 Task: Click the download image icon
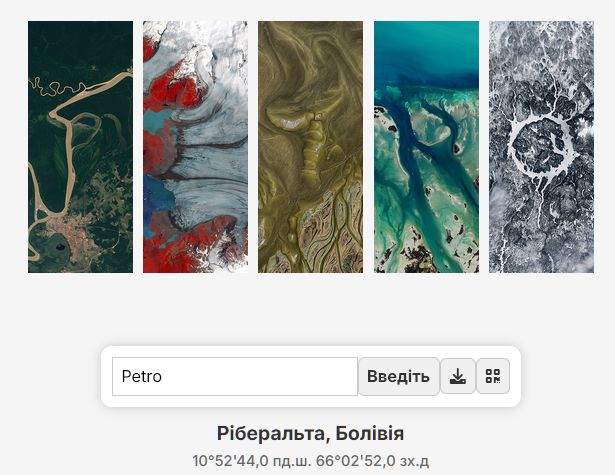[x=458, y=376]
